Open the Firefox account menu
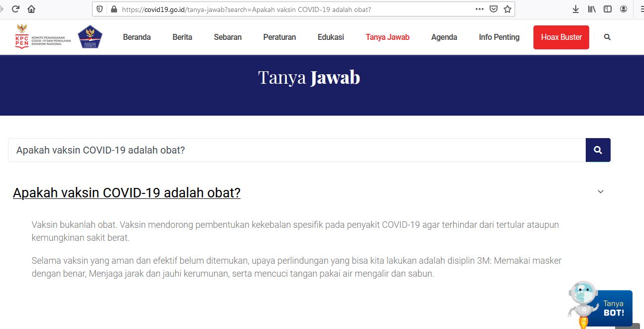 [623, 8]
